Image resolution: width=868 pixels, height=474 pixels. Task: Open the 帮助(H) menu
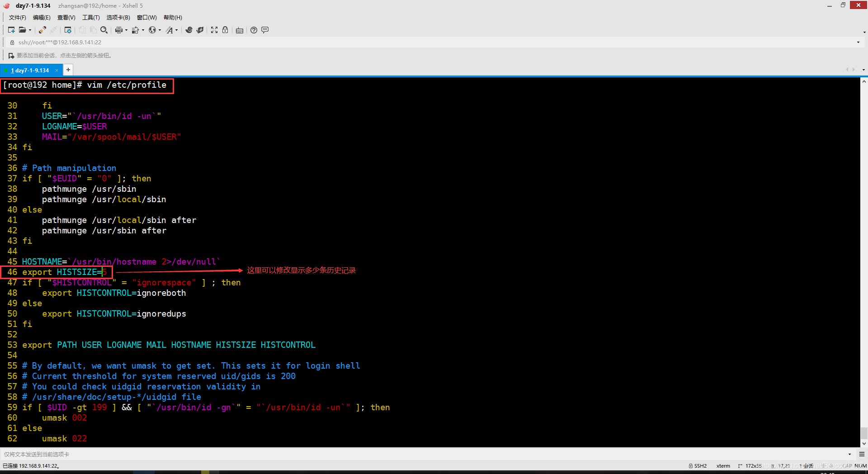pyautogui.click(x=173, y=18)
